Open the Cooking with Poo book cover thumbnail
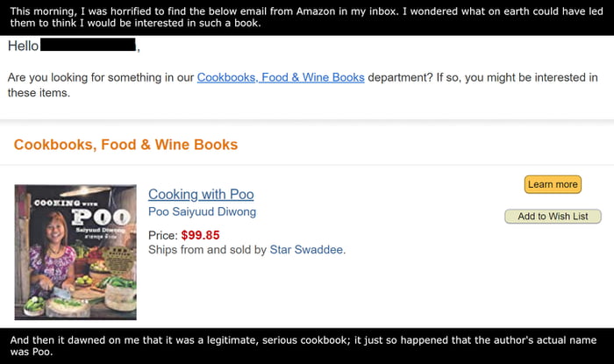The width and height of the screenshot is (614, 364). [x=75, y=252]
